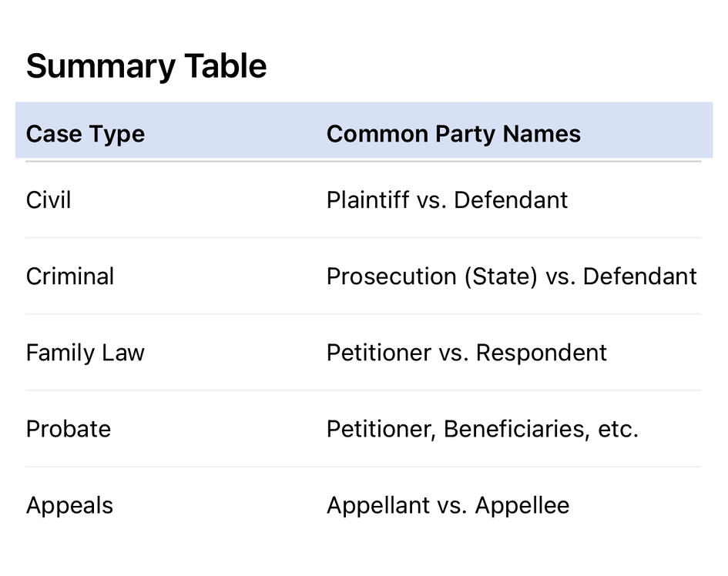Click Petitioner, Beneficiaries, etc. text
Image resolution: width=728 pixels, height=576 pixels.
(x=482, y=429)
